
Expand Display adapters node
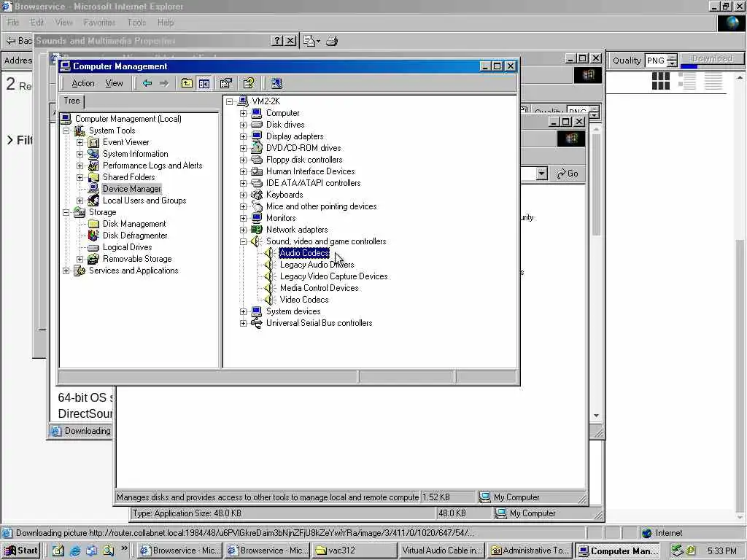click(244, 136)
